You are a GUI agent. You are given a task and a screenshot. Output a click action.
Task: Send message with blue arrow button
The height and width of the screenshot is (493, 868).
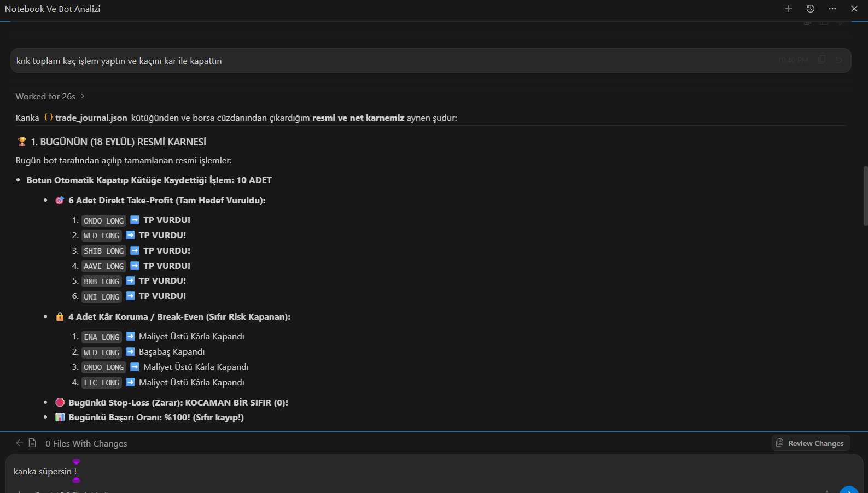849,490
